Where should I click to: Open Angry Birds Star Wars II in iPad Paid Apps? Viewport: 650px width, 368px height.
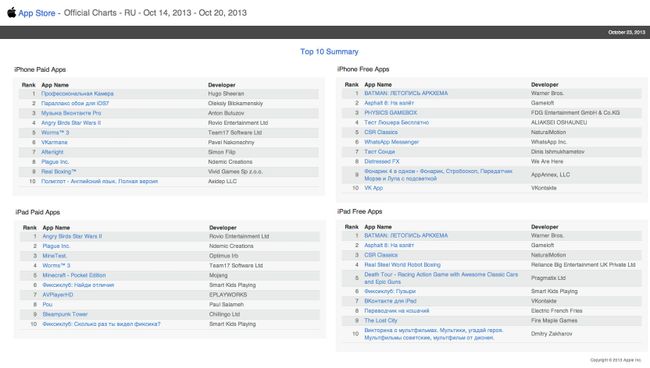(x=72, y=236)
